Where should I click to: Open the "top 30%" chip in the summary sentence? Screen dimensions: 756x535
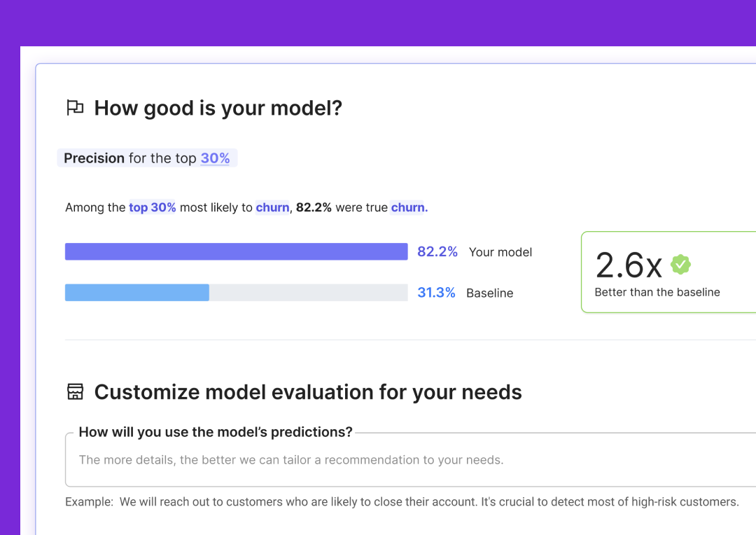point(152,207)
